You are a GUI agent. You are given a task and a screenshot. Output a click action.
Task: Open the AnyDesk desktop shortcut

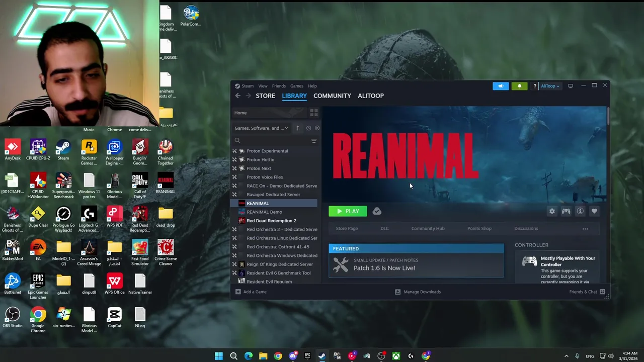(13, 150)
